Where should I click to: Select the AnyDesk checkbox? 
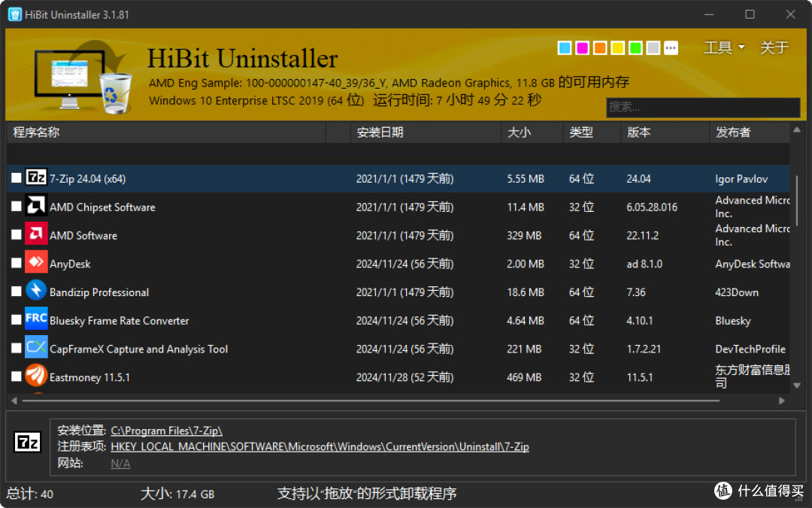coord(16,263)
